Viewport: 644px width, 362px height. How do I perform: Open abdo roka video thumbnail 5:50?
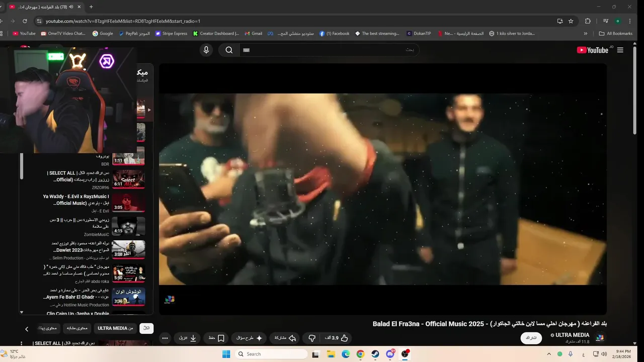pyautogui.click(x=128, y=273)
